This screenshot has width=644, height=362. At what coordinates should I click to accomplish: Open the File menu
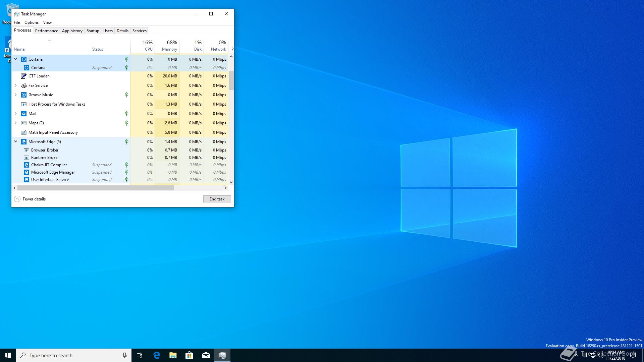tap(17, 22)
